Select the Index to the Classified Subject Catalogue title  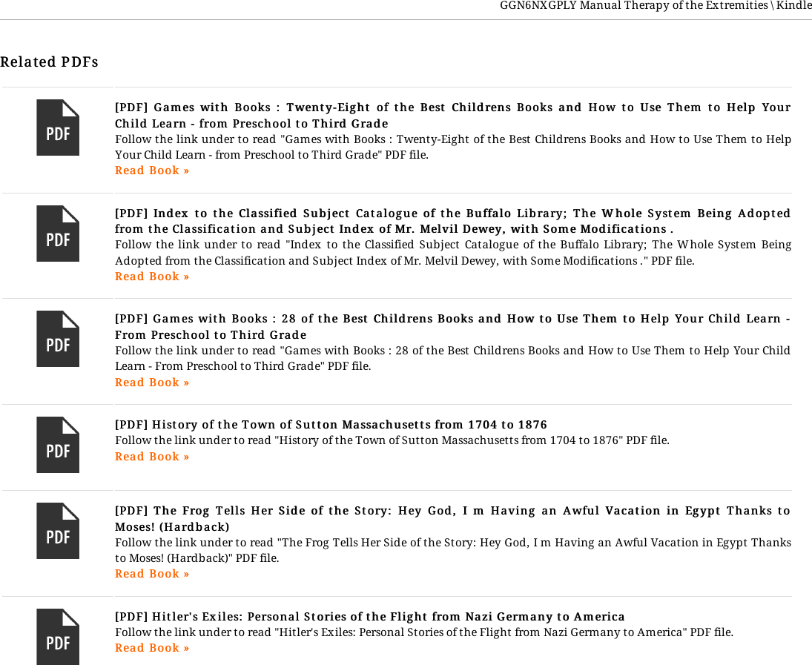(x=452, y=221)
